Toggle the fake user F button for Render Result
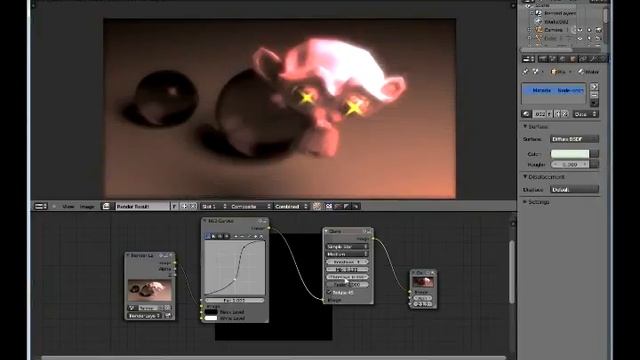The height and width of the screenshot is (360, 640). 175,206
